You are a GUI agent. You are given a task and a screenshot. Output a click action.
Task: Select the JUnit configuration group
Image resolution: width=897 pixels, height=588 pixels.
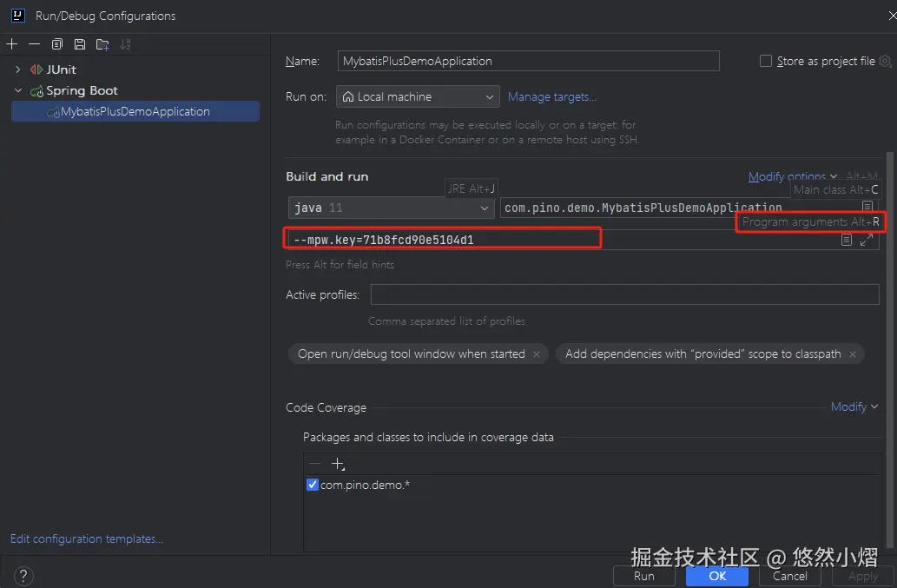click(x=61, y=69)
